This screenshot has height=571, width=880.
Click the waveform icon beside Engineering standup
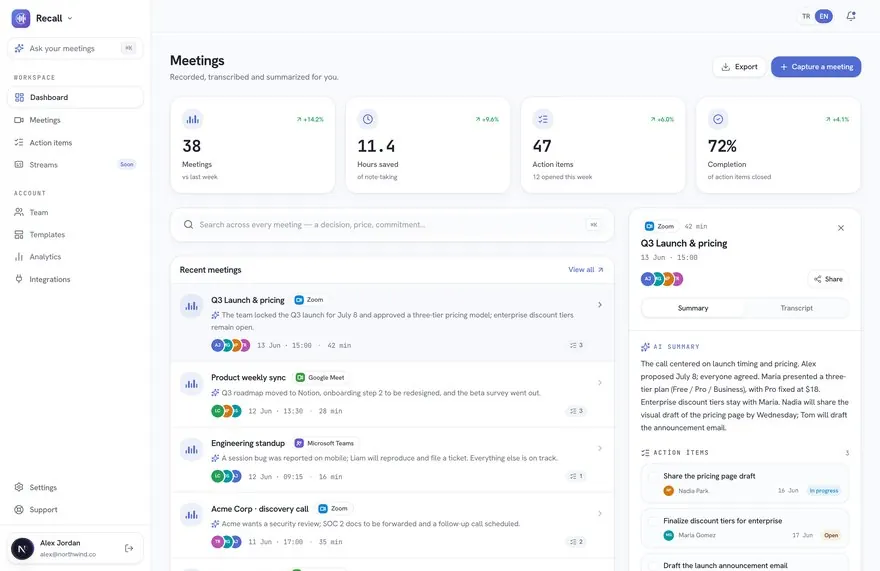[x=191, y=450]
